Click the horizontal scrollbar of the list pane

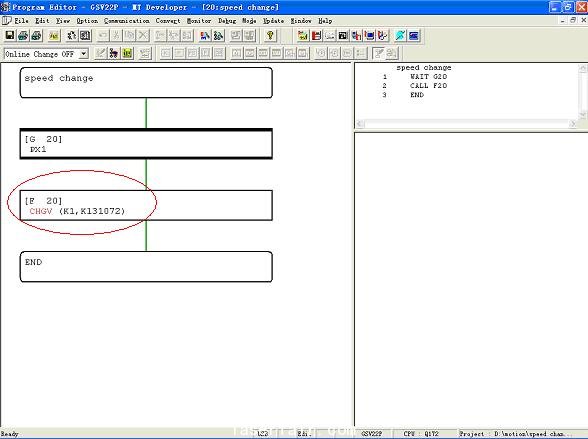(466, 124)
